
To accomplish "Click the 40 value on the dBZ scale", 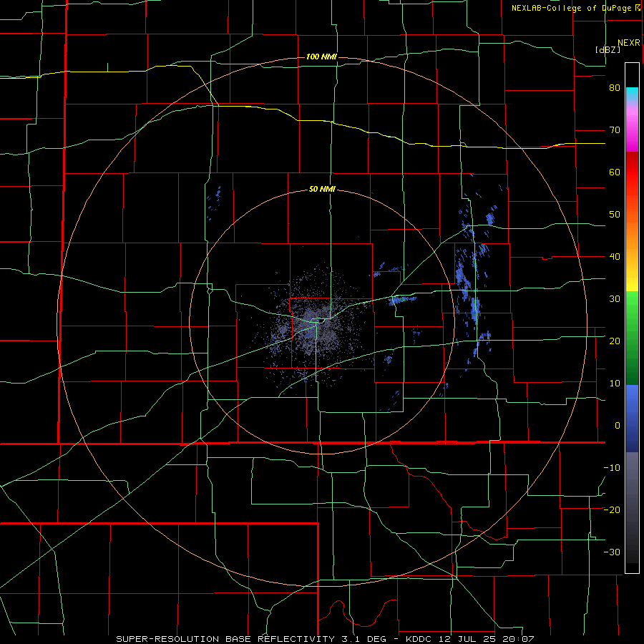I will pos(615,257).
